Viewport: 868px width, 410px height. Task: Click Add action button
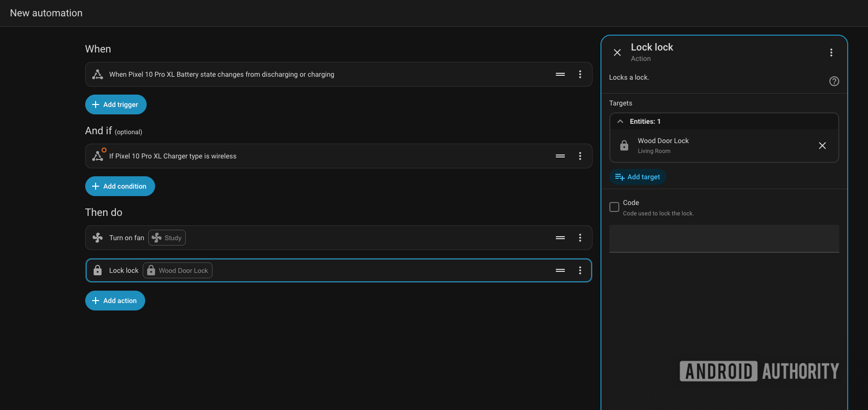115,301
